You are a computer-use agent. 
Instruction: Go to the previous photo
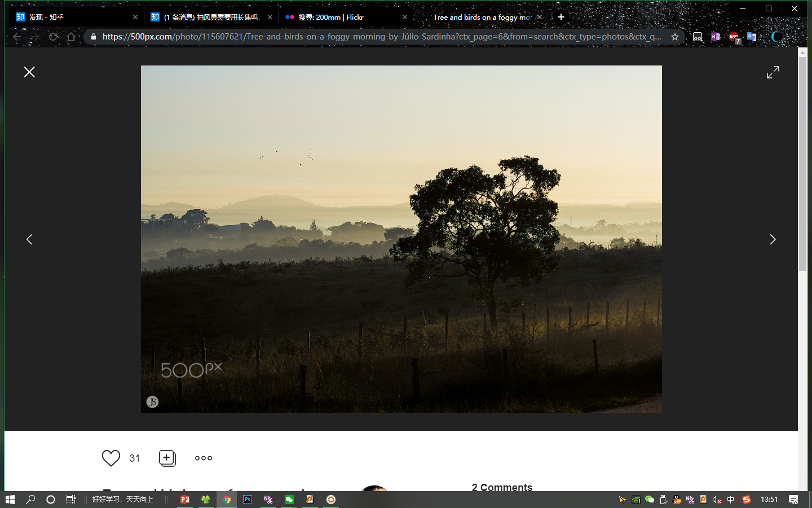coord(29,239)
